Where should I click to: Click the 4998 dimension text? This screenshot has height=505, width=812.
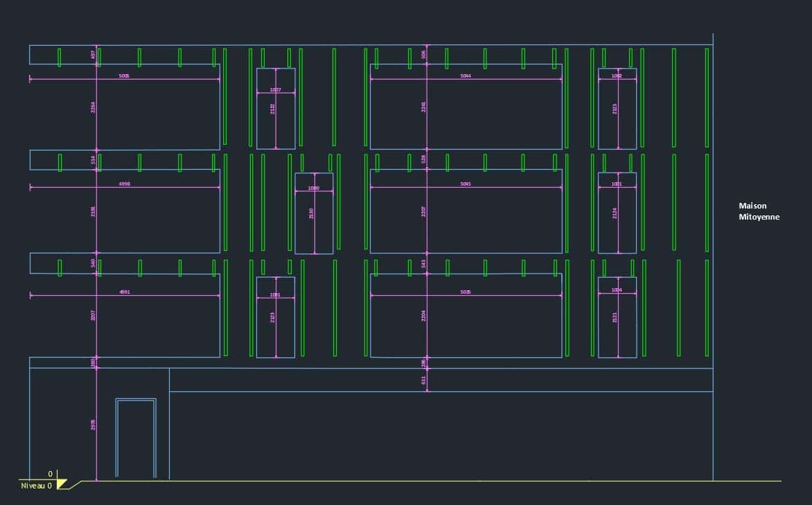click(124, 184)
